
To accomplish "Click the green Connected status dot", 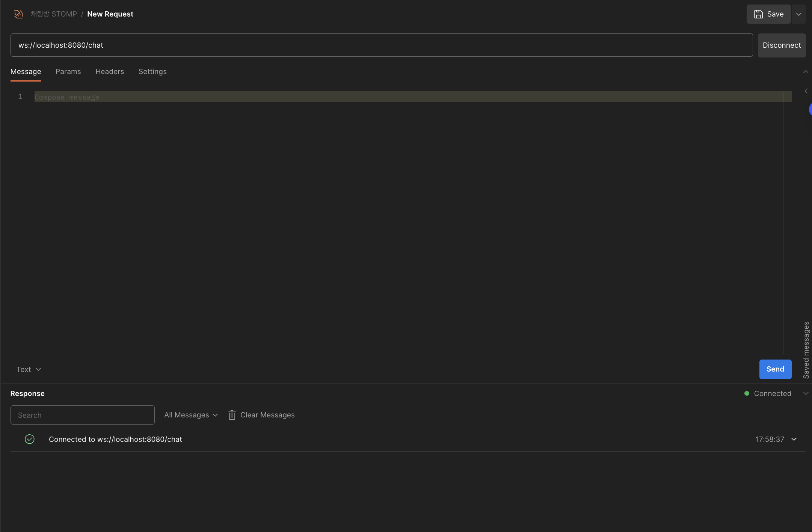I will (747, 393).
